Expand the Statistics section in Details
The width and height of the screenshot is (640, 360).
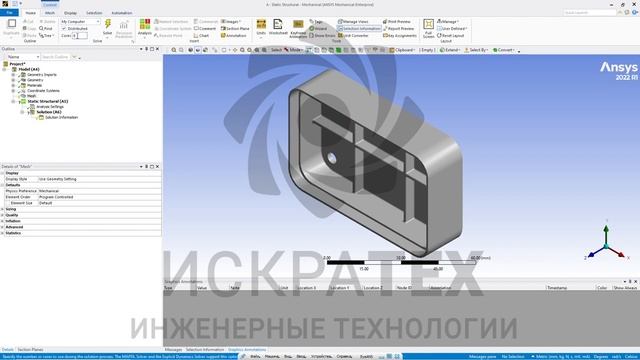3,233
